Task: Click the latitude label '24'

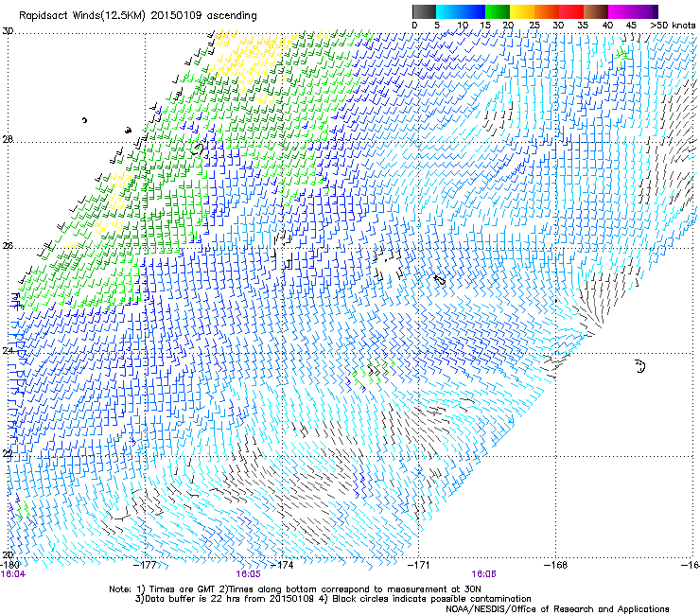Action: click(x=8, y=351)
